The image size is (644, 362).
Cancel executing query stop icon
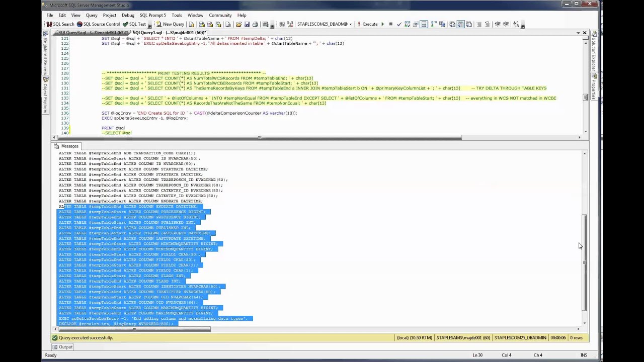coord(390,24)
